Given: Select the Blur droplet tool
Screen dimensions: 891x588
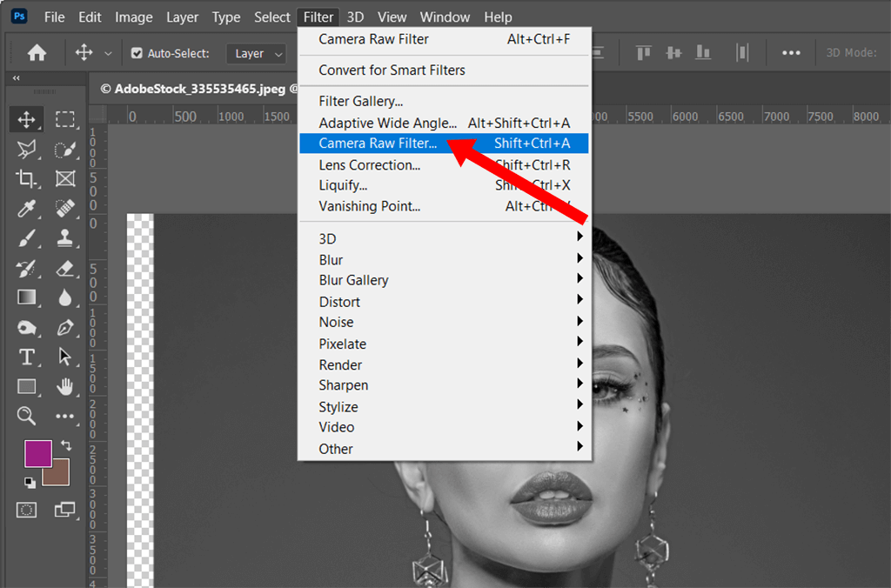Looking at the screenshot, I should [x=64, y=297].
